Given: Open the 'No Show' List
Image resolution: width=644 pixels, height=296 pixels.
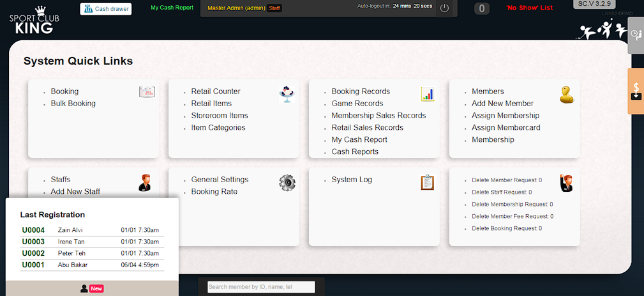Looking at the screenshot, I should (x=529, y=8).
